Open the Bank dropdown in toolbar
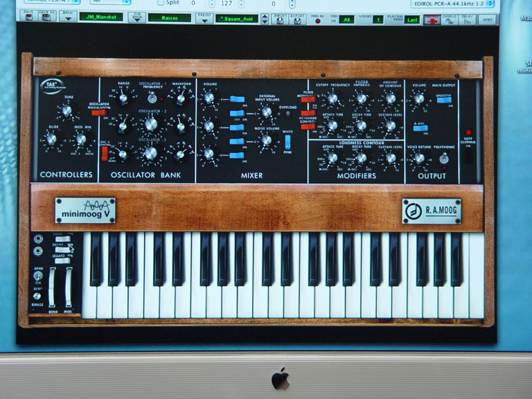This screenshot has width=532, height=399. click(x=67, y=18)
